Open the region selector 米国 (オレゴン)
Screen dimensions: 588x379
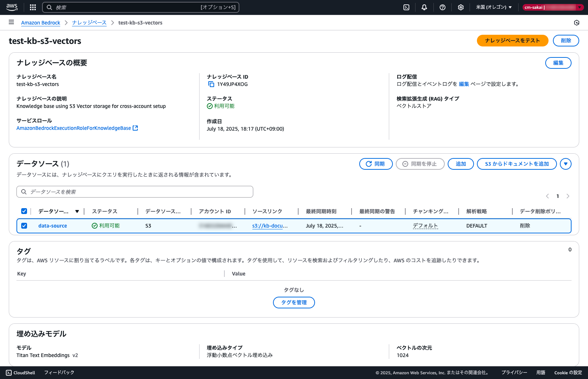tap(494, 7)
